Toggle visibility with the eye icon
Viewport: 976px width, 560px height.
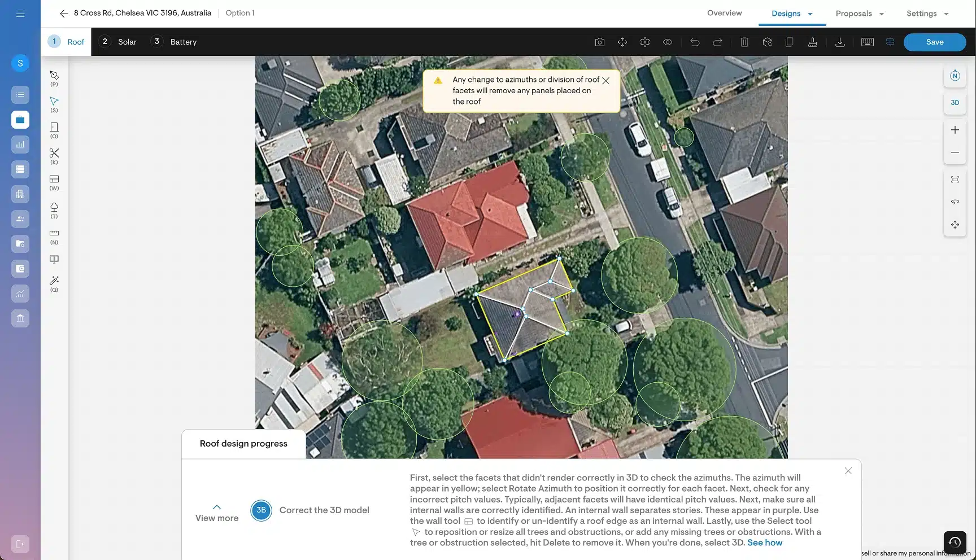668,42
